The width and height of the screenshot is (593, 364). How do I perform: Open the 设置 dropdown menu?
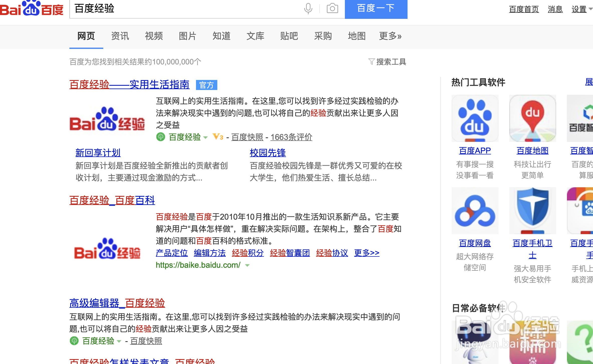(580, 9)
